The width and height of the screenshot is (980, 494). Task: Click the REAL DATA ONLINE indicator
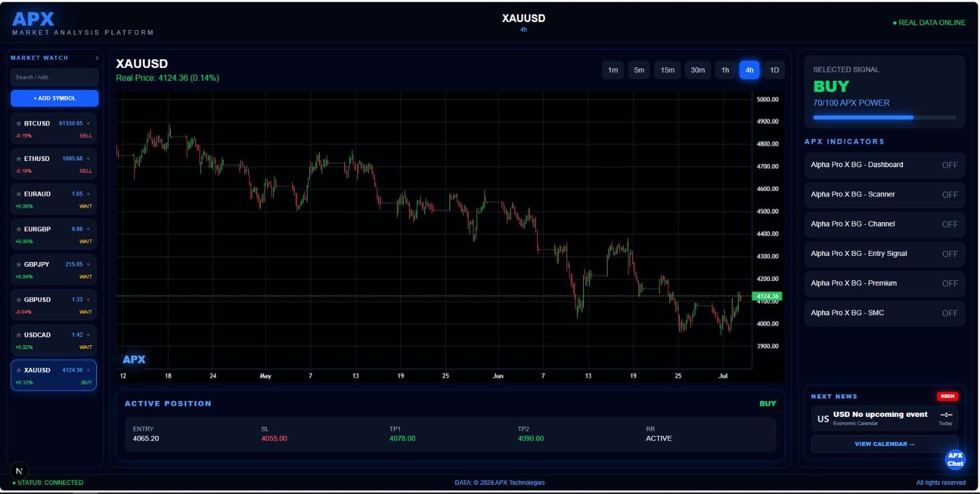click(x=929, y=23)
